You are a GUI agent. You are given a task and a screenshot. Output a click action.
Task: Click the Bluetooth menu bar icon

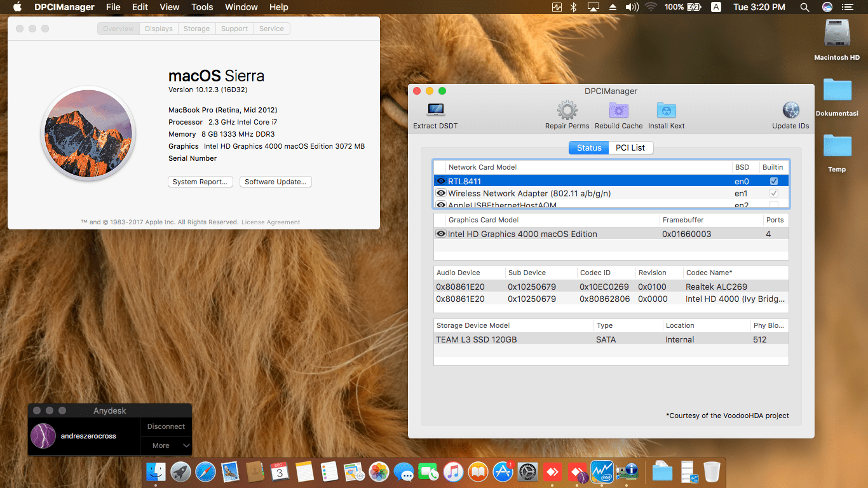[x=574, y=7]
